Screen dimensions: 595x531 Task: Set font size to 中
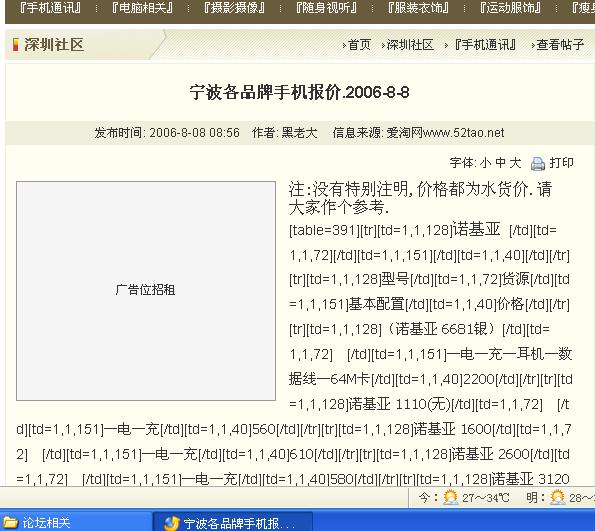coord(500,163)
